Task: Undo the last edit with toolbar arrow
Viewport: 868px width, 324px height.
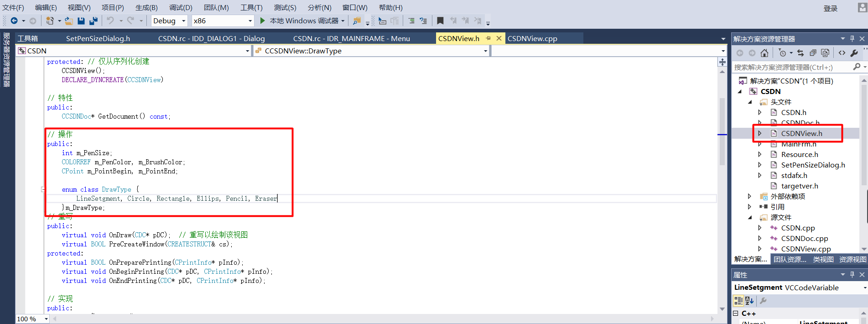Action: coord(110,21)
